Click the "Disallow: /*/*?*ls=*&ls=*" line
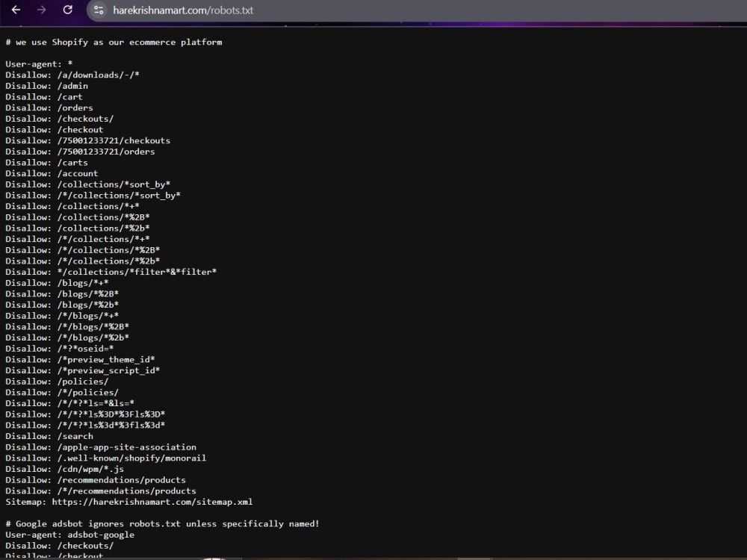The image size is (747, 560). point(70,403)
